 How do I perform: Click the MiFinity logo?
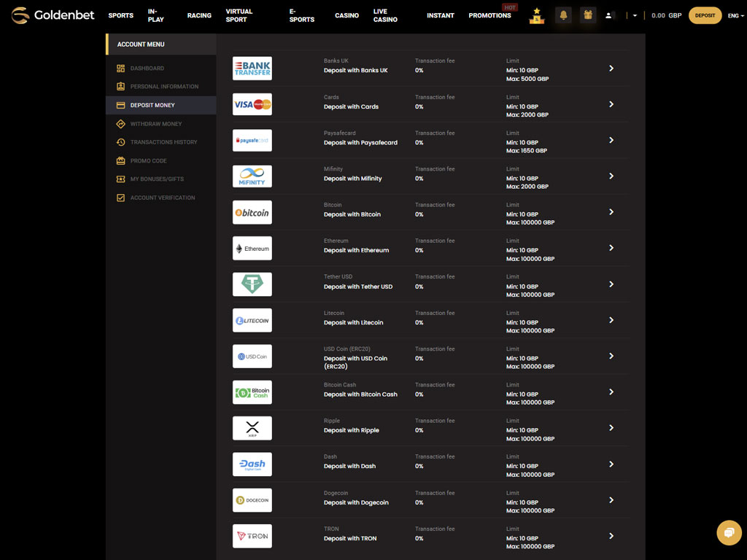coord(252,176)
